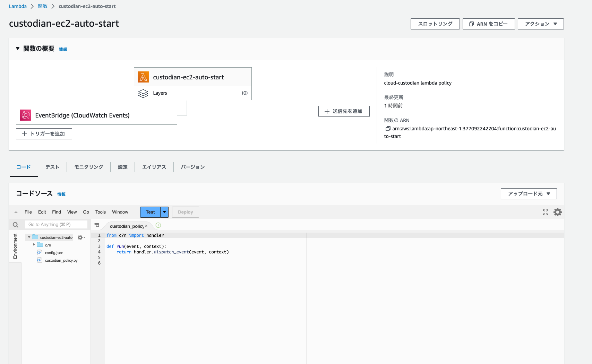The width and height of the screenshot is (592, 364).
Task: Collapse the custodian-ec2-auto root folder arrow
Action: click(29, 237)
